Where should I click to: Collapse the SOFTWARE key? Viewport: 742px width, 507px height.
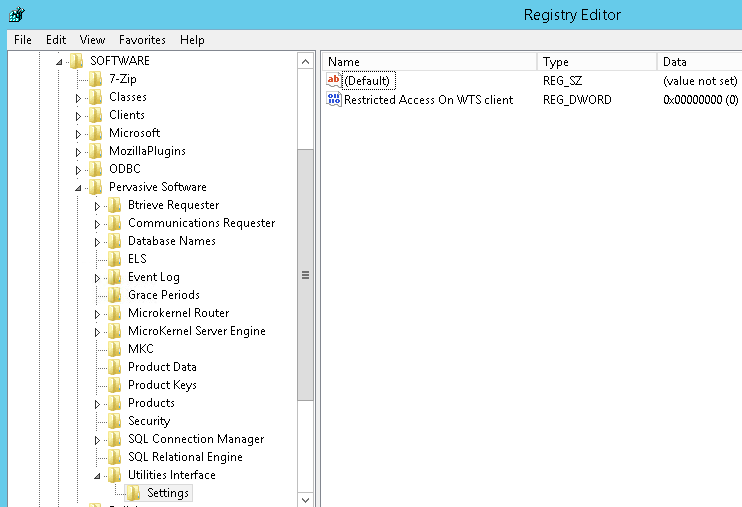coord(59,62)
